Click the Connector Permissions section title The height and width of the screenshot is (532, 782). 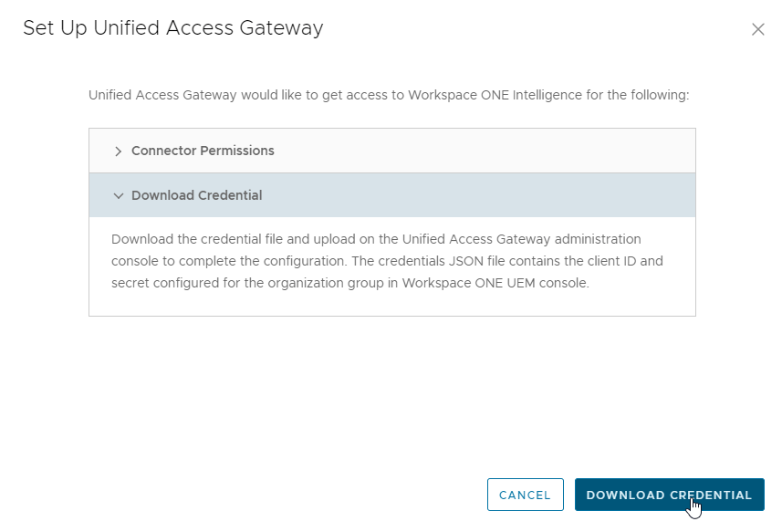(203, 151)
